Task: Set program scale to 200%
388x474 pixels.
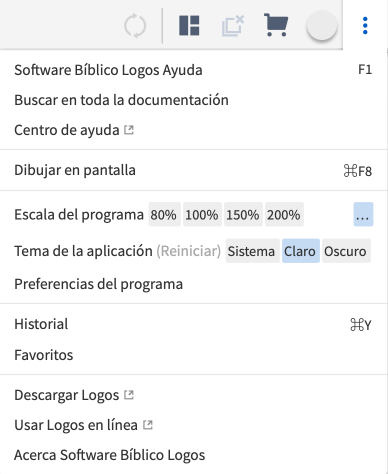Action: coord(284,214)
